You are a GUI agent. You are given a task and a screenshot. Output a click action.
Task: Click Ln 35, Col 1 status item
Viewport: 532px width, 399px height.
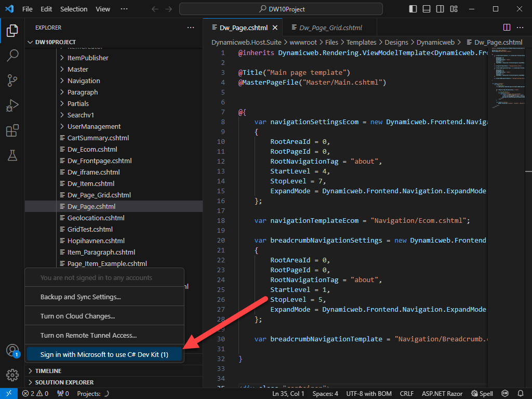(288, 394)
